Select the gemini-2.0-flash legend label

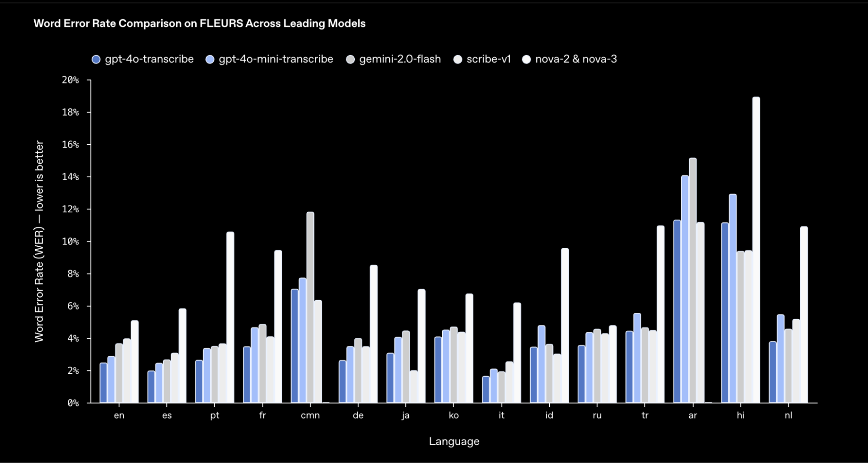(x=400, y=59)
